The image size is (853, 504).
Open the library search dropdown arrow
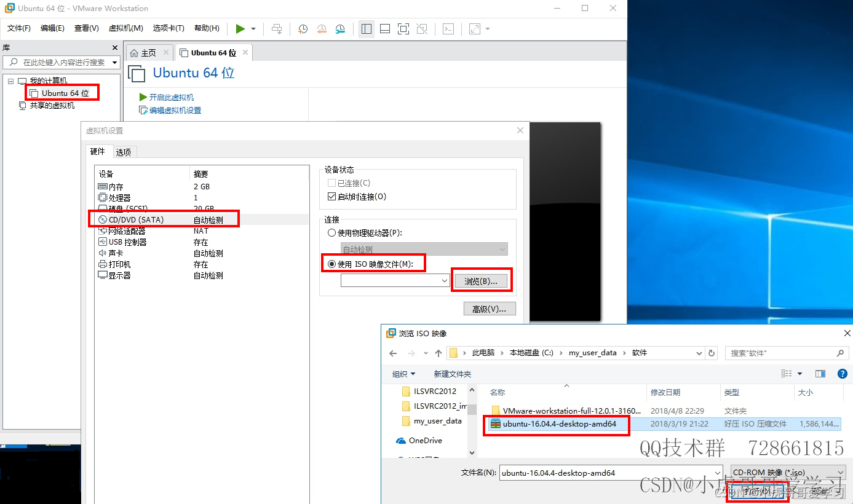pos(114,62)
